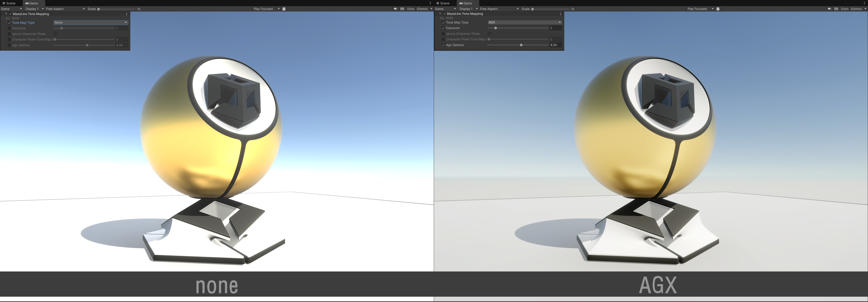This screenshot has height=302, width=868.
Task: Toggle Ignore Character Pixels override in left panel
Action: coord(9,34)
